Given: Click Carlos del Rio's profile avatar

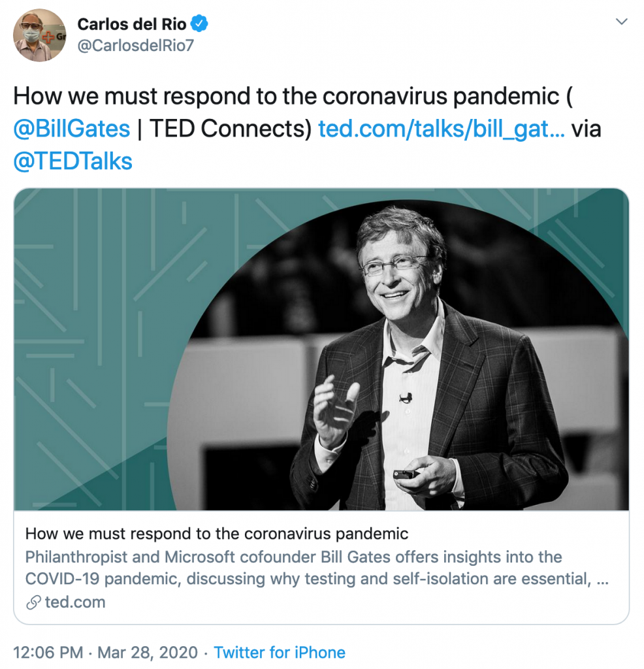Looking at the screenshot, I should coord(40,35).
